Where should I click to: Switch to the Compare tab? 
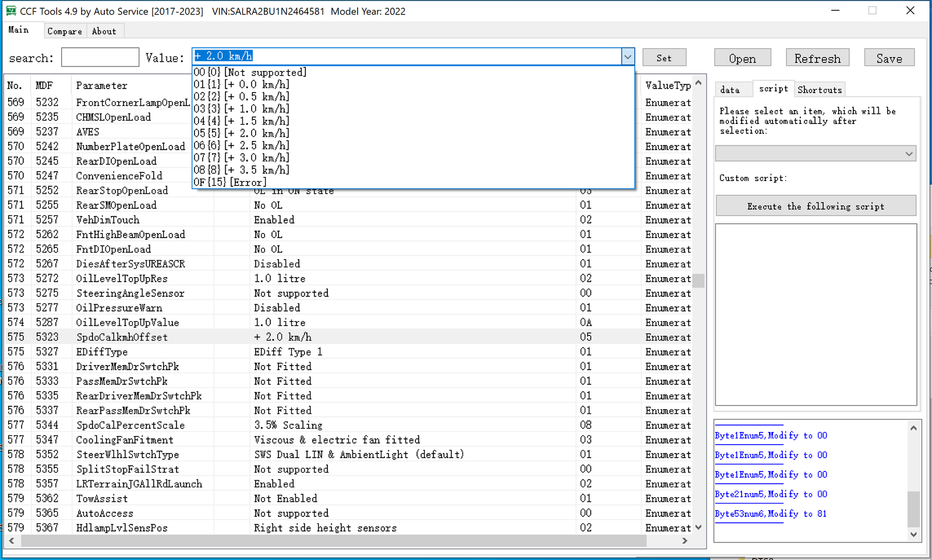coord(65,31)
